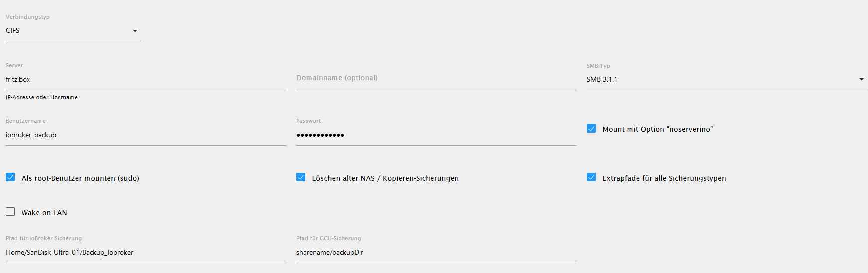The height and width of the screenshot is (273, 868).
Task: Click the masked Passwort input field
Action: (436, 135)
